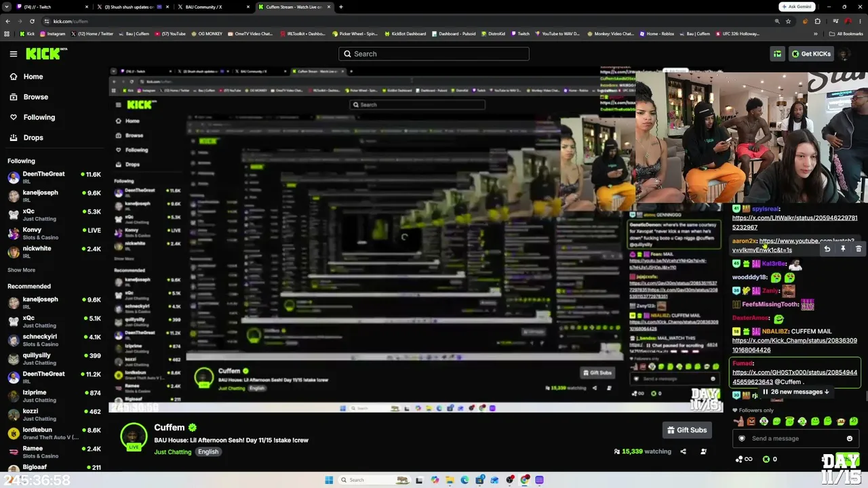Open Chrome three-dot menu
868x488 pixels.
(x=860, y=21)
